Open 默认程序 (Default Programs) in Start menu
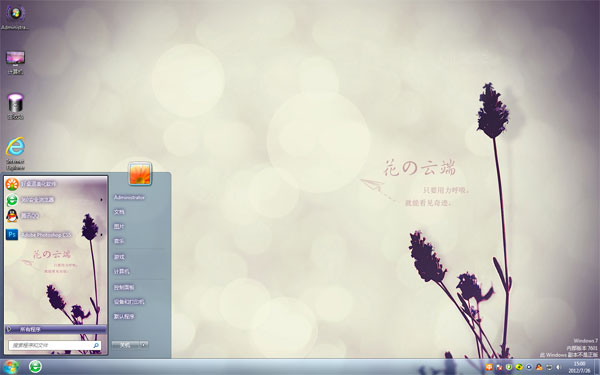The width and height of the screenshot is (600, 375). pos(124,316)
